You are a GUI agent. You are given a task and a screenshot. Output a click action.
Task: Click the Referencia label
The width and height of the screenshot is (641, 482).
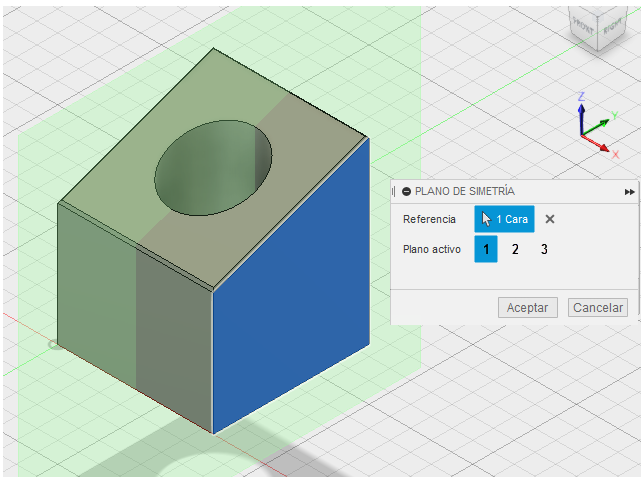coord(429,220)
